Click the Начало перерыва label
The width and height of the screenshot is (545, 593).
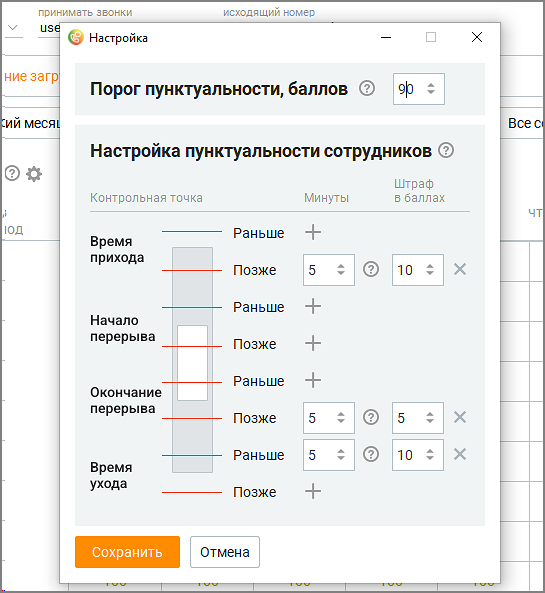click(x=123, y=328)
